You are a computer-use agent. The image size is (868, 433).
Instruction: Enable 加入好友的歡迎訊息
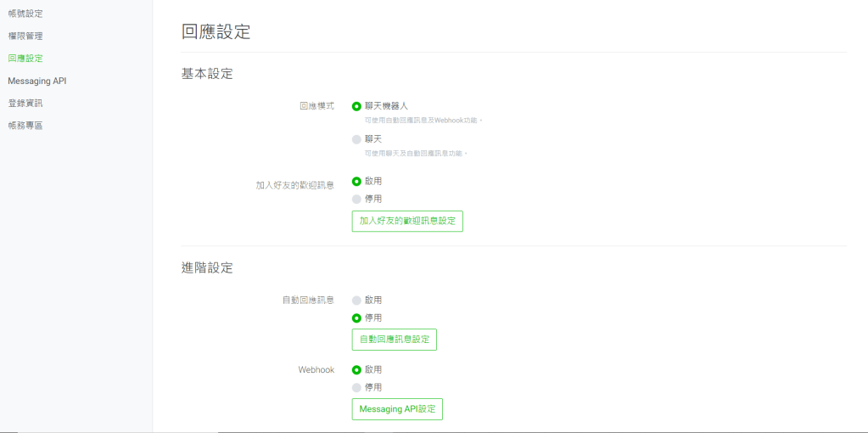(x=357, y=181)
